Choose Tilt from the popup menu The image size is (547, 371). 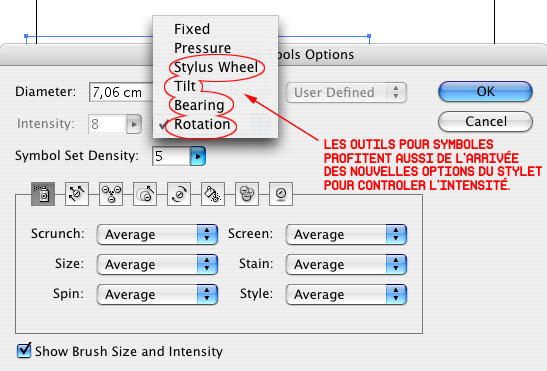click(x=215, y=86)
